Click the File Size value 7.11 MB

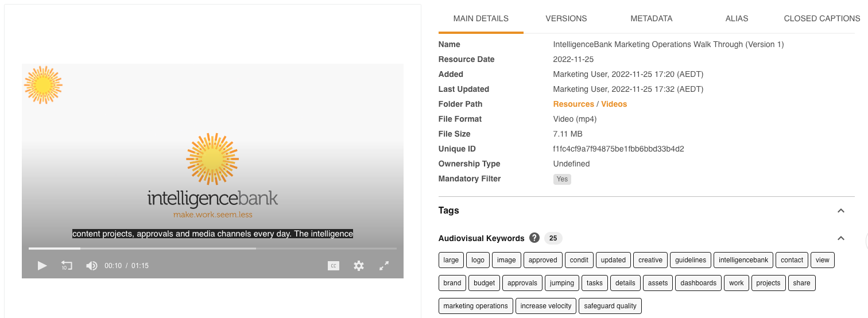pos(568,134)
